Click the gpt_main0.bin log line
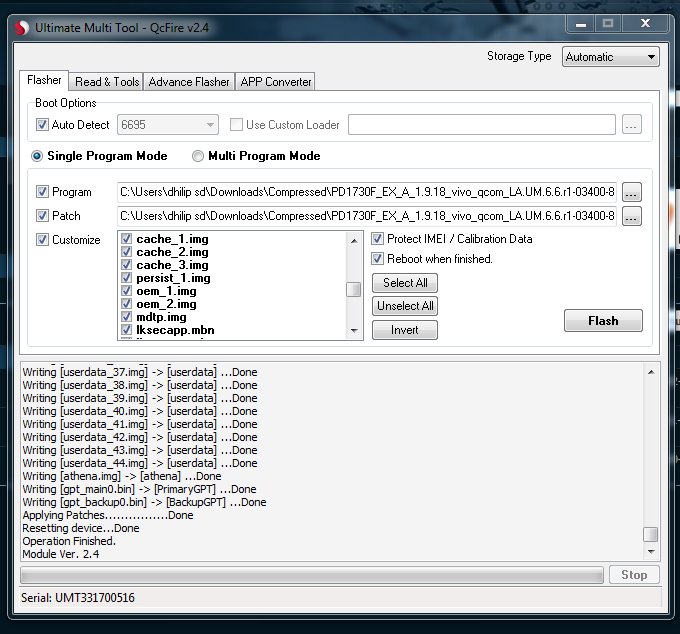 pos(139,489)
